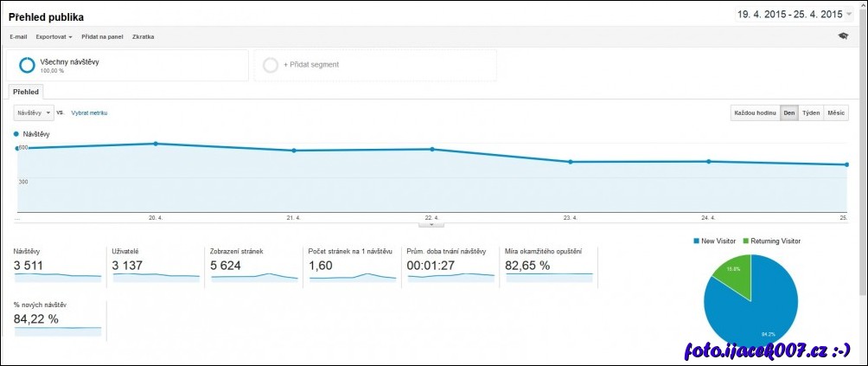Image resolution: width=868 pixels, height=366 pixels.
Task: Click the Vybrat metriku link
Action: [89, 113]
